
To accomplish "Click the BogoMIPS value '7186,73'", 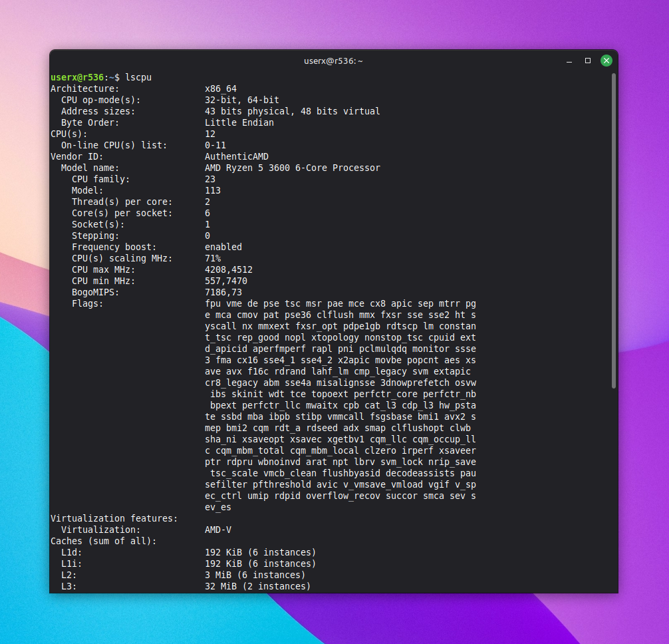I will coord(223,292).
